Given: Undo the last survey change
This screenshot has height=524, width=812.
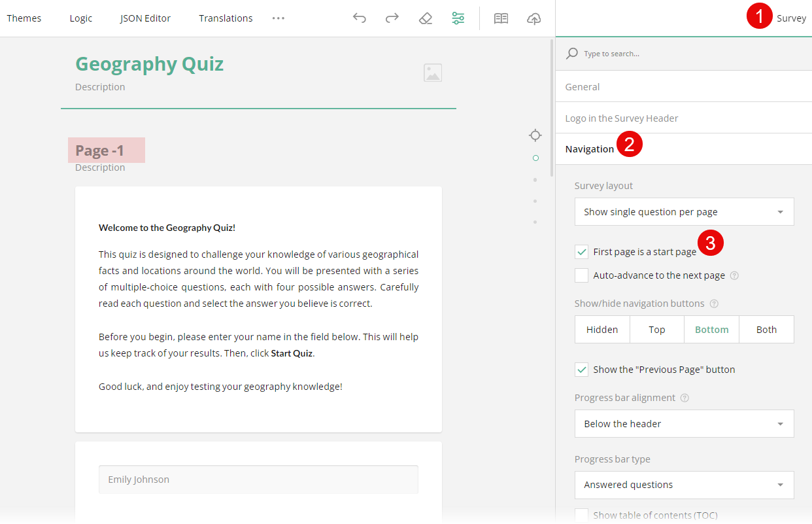Looking at the screenshot, I should [x=359, y=18].
